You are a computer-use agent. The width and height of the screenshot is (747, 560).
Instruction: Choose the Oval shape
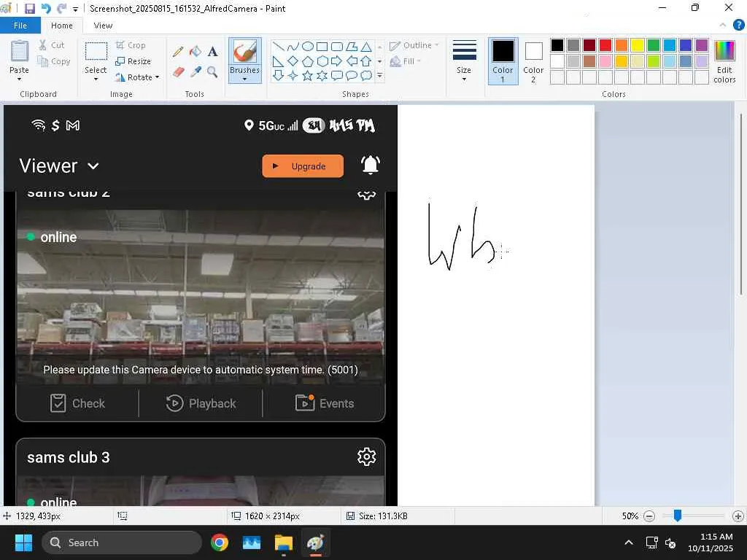pos(308,47)
